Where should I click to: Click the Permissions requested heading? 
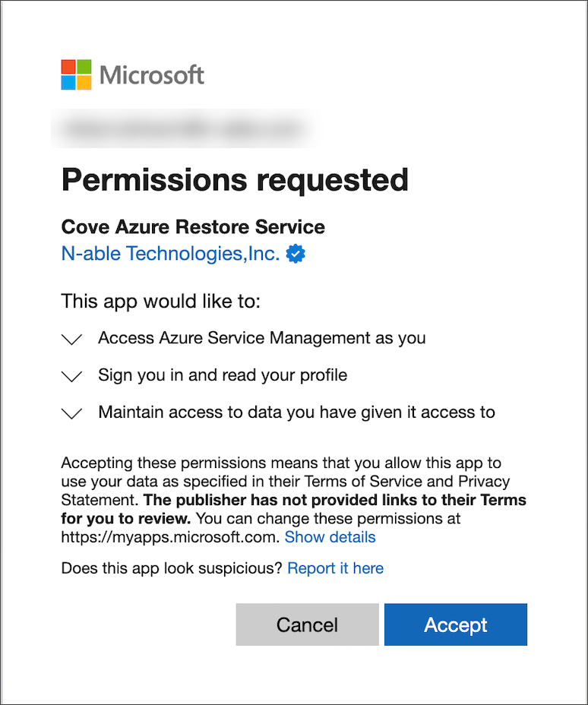click(x=235, y=180)
